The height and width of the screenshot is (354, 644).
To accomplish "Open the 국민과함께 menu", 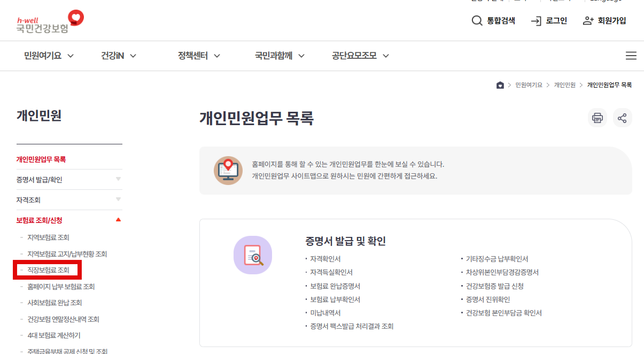I will (x=274, y=56).
